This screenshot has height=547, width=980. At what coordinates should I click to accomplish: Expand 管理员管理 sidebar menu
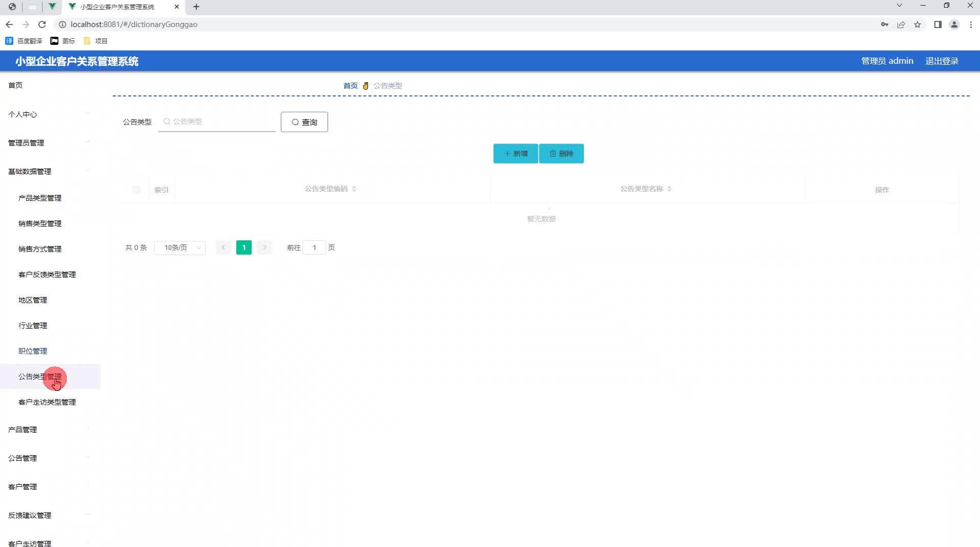coord(50,143)
